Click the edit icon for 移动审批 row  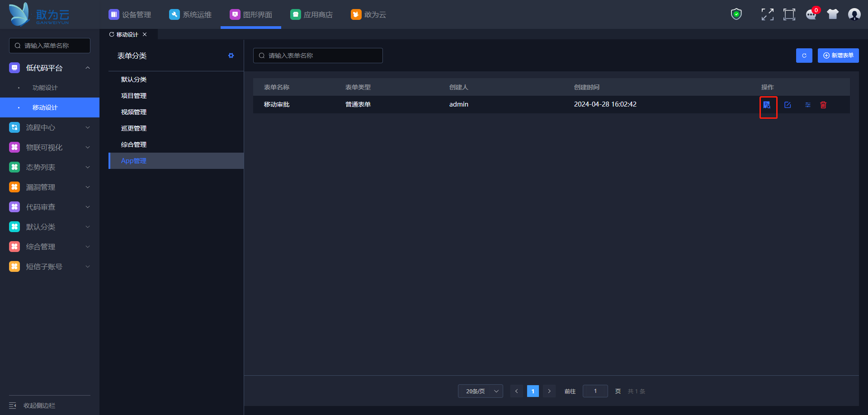(x=788, y=105)
